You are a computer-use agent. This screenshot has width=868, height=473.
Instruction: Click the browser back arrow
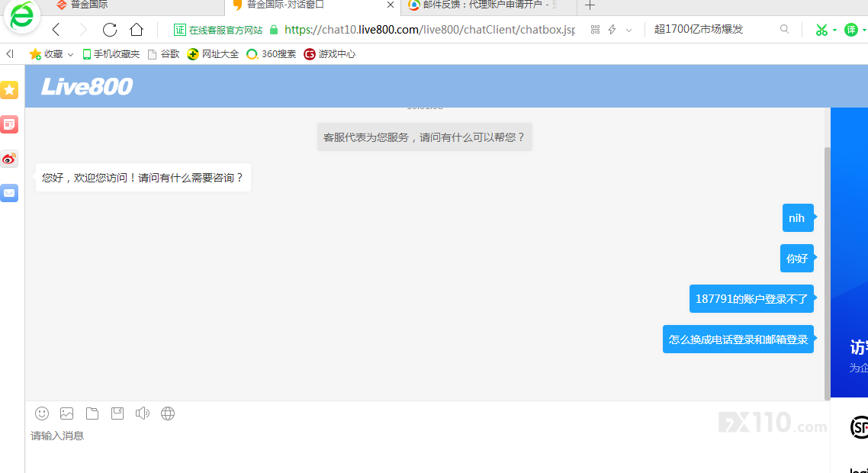pos(56,29)
